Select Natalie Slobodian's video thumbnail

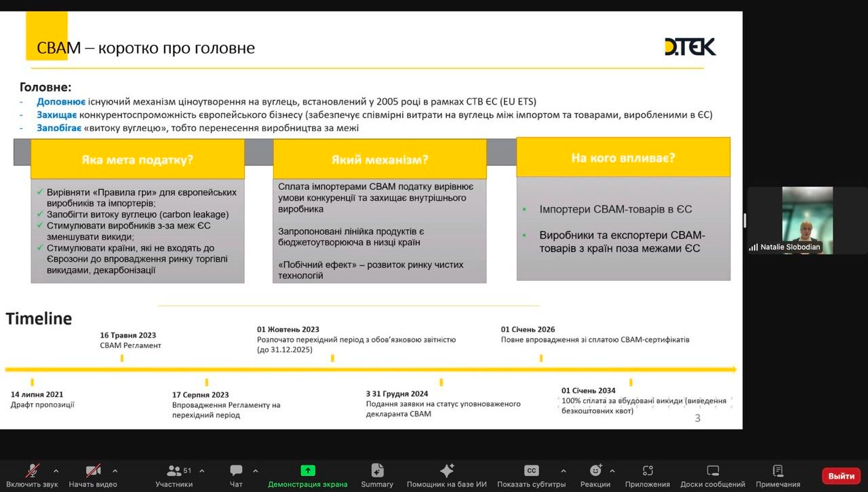click(x=807, y=221)
